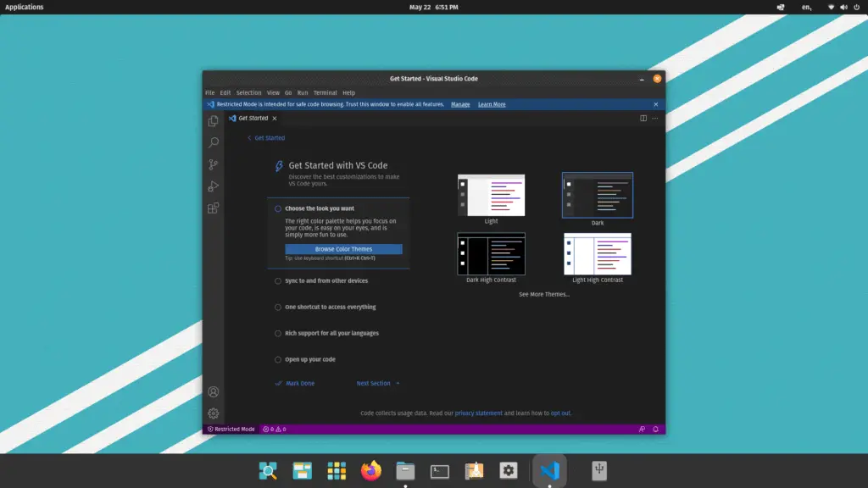The height and width of the screenshot is (488, 868).
Task: Click the Split Editor icon
Action: pyautogui.click(x=643, y=118)
